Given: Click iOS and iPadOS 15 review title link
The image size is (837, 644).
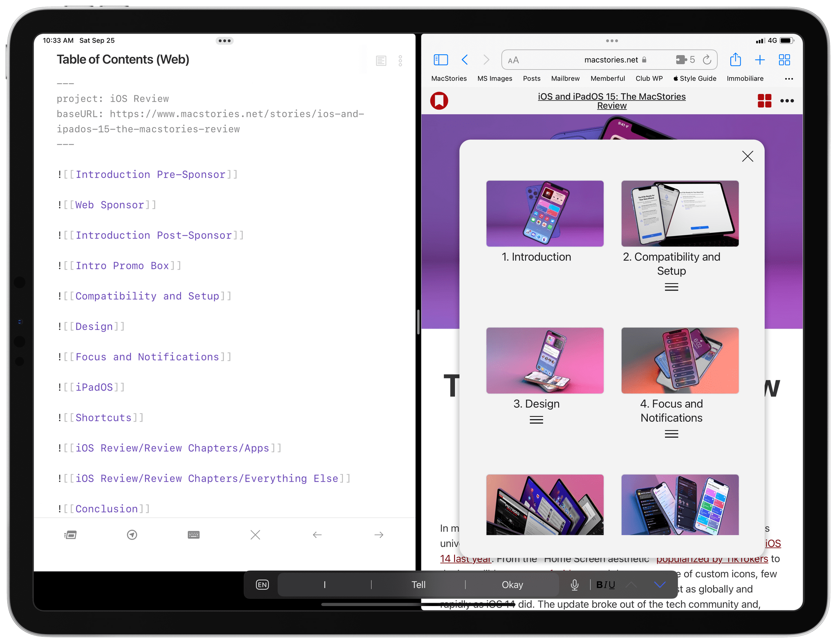Looking at the screenshot, I should [x=612, y=101].
